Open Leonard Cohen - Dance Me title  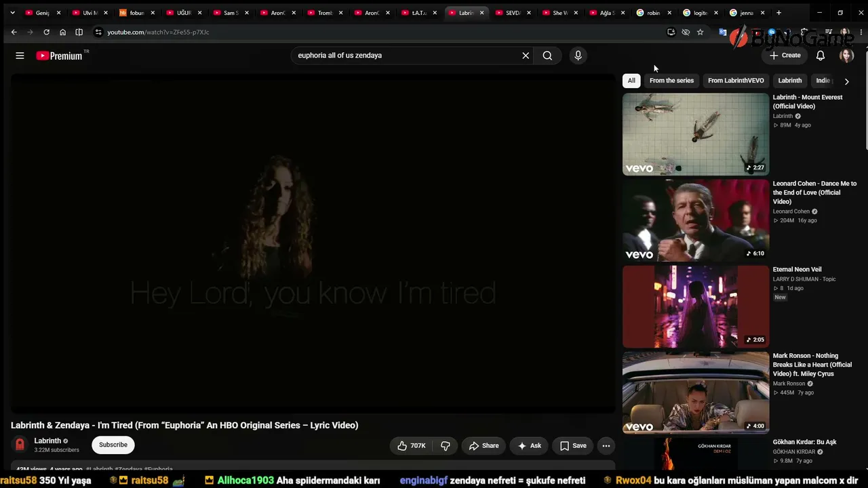(814, 192)
